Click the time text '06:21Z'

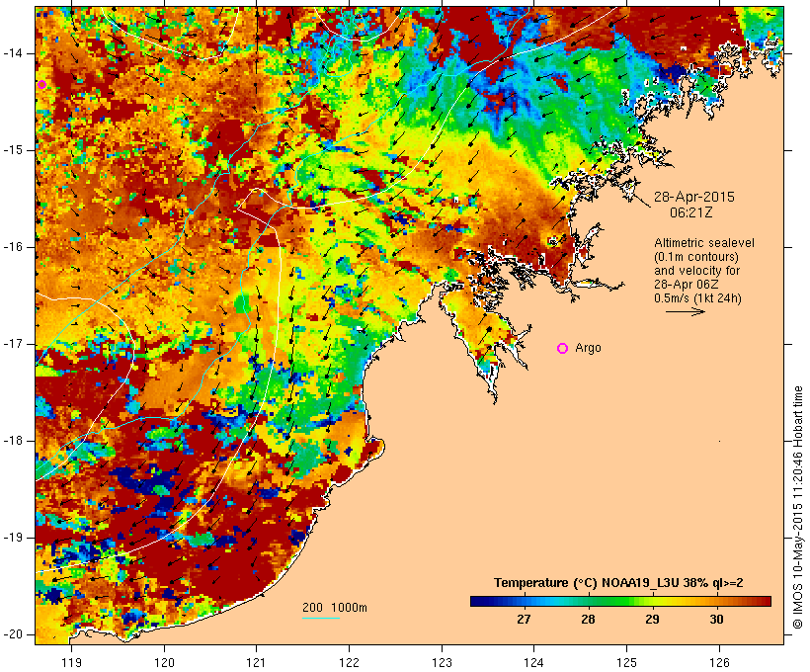(691, 212)
